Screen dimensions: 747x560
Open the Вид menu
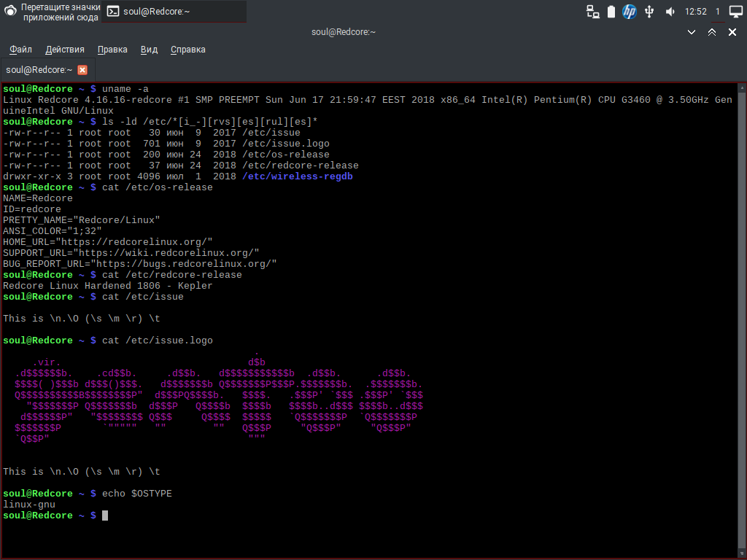(149, 50)
